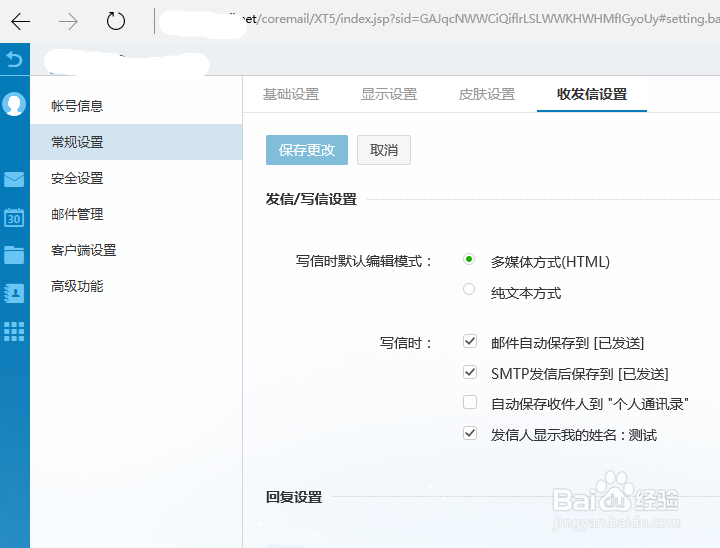Open the file folder icon in sidebar

click(14, 255)
